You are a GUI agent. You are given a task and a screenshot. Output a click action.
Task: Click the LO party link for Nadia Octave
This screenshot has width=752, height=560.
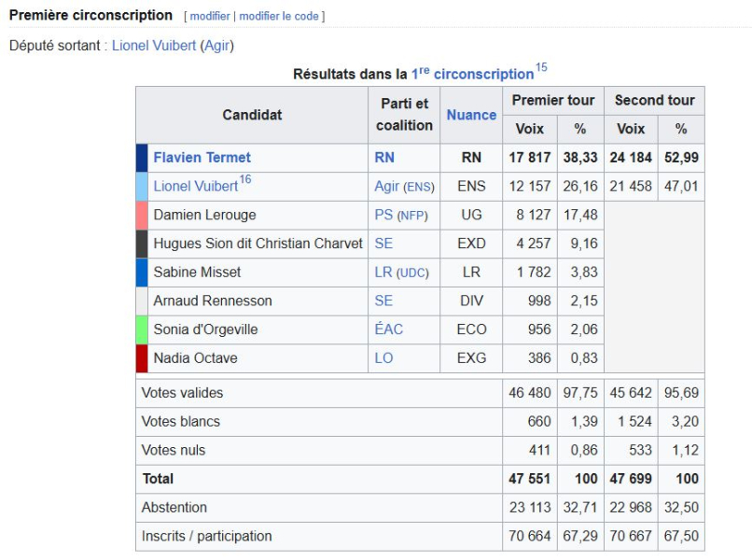(x=383, y=358)
